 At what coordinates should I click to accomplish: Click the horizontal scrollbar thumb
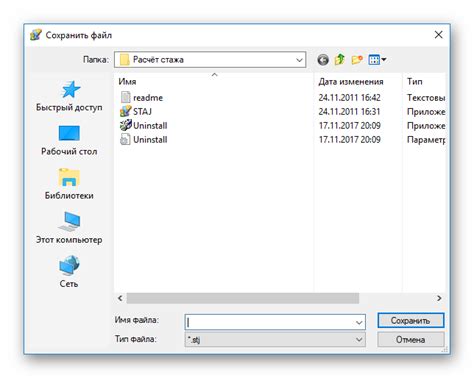point(243,298)
